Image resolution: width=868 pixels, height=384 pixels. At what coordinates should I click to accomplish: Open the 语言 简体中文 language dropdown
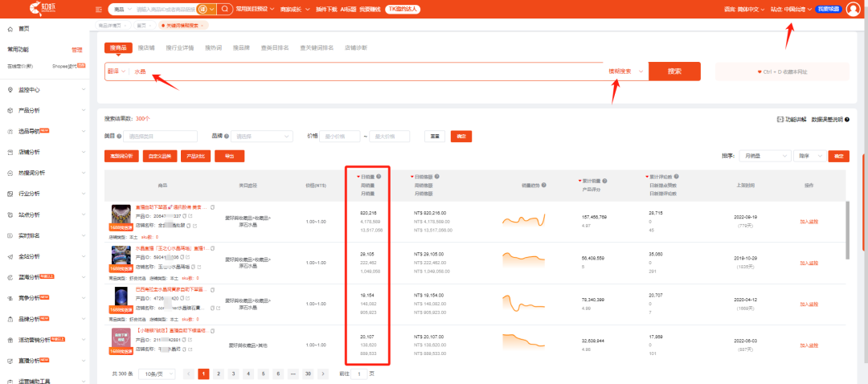click(744, 10)
